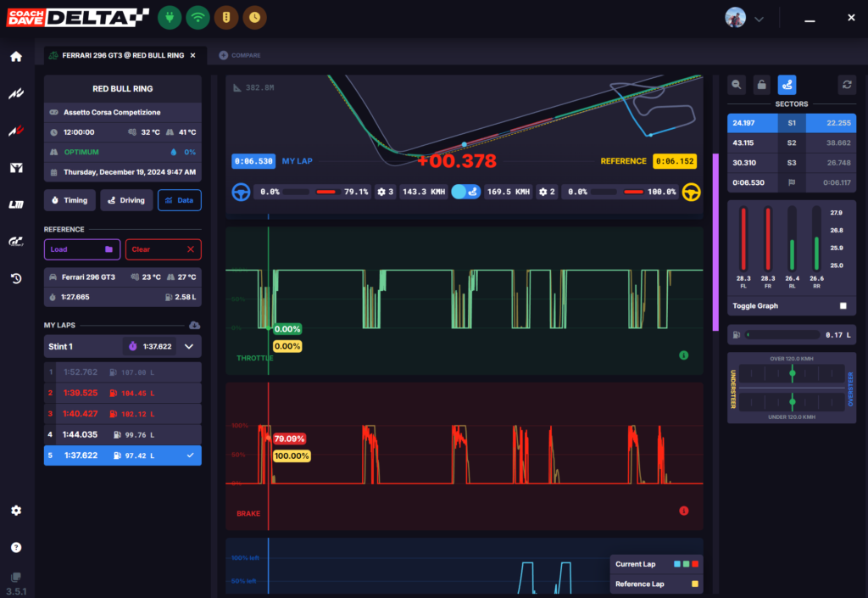Image resolution: width=868 pixels, height=598 pixels.
Task: Open the Help question mark icon
Action: pos(16,548)
